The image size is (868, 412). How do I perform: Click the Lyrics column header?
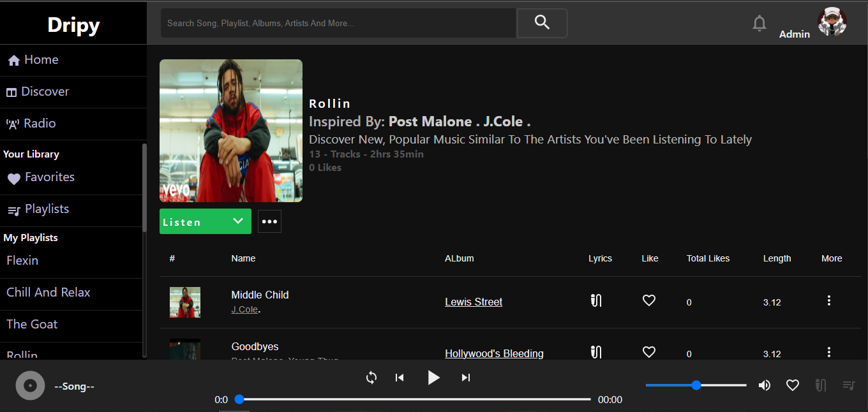coord(600,258)
